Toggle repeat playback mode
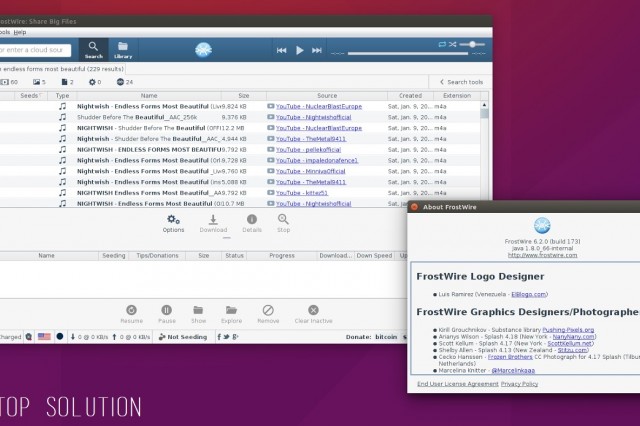The image size is (640, 426). (442, 44)
